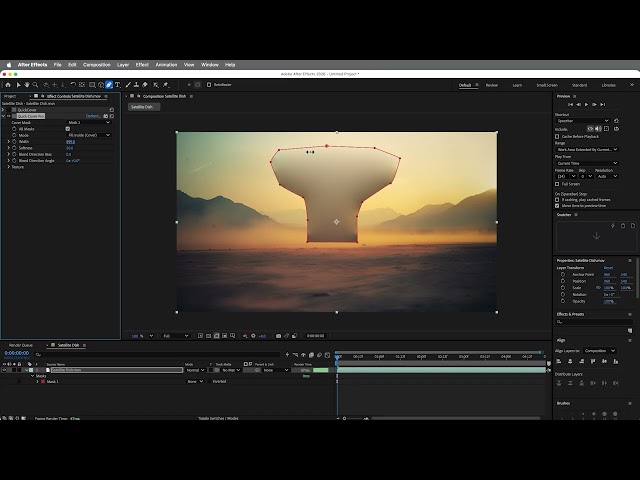Toggle include audio speaker icon in Preview
This screenshot has height=480, width=640.
click(x=598, y=129)
